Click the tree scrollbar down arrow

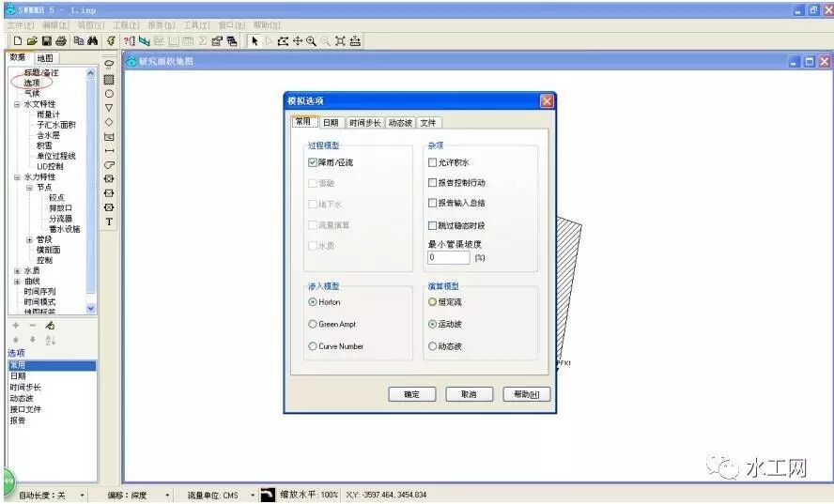(x=90, y=309)
